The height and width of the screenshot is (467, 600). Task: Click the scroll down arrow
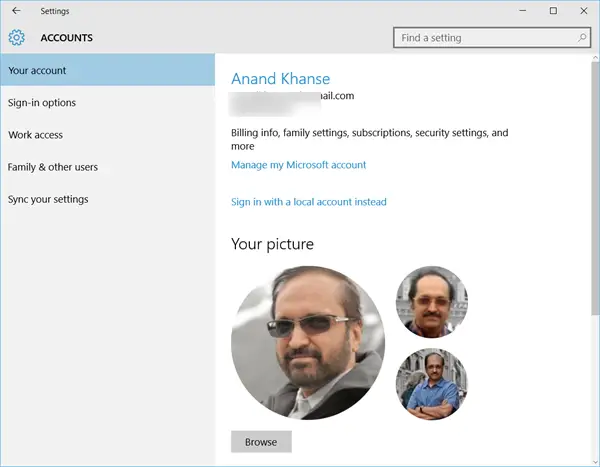click(x=595, y=461)
